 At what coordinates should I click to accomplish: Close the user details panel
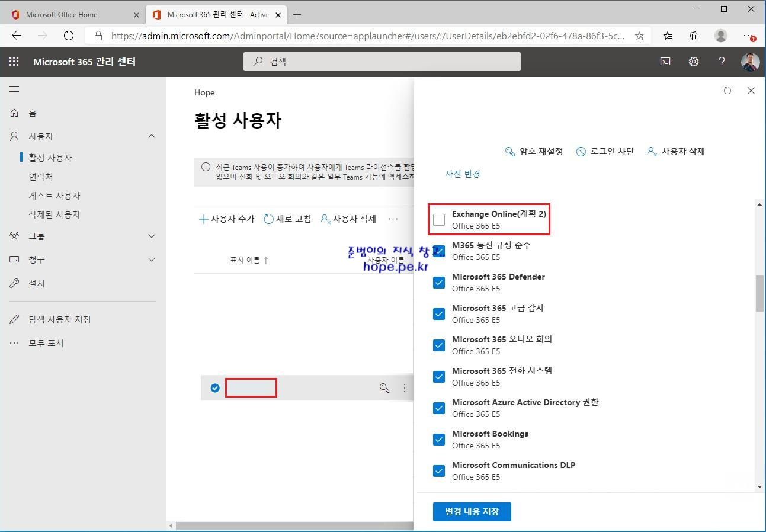click(x=751, y=91)
